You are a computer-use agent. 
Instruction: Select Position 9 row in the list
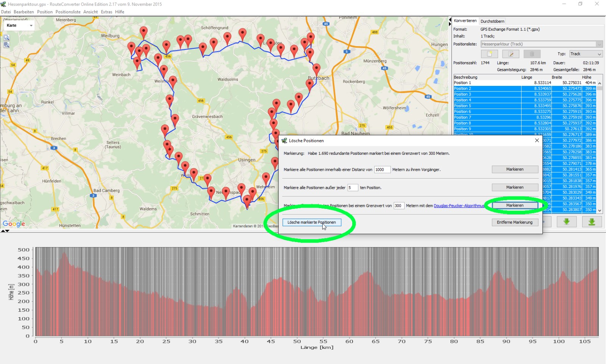(525, 129)
